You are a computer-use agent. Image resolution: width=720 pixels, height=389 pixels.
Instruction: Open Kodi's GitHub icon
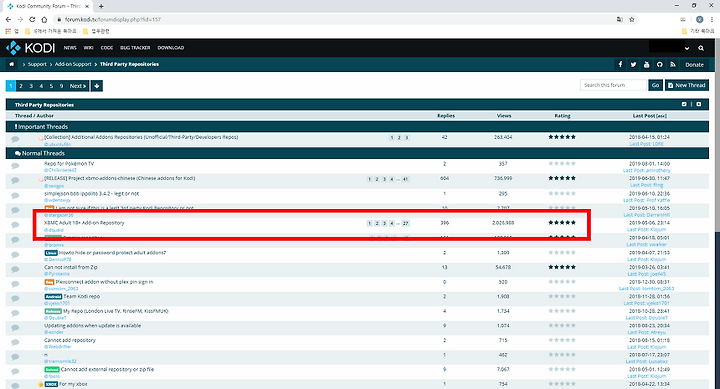[x=659, y=65]
